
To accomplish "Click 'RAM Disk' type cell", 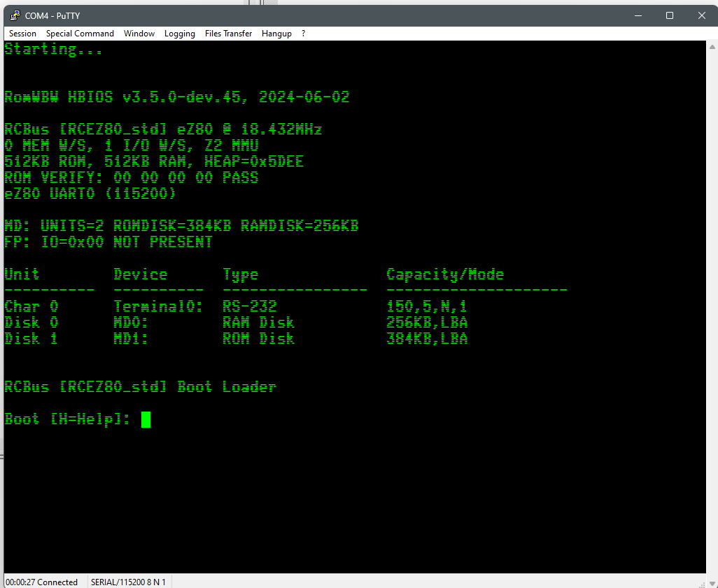I will coord(259,323).
